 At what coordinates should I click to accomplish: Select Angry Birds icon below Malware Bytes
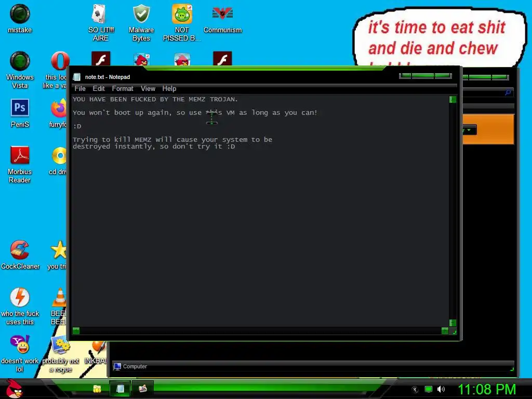tap(141, 59)
